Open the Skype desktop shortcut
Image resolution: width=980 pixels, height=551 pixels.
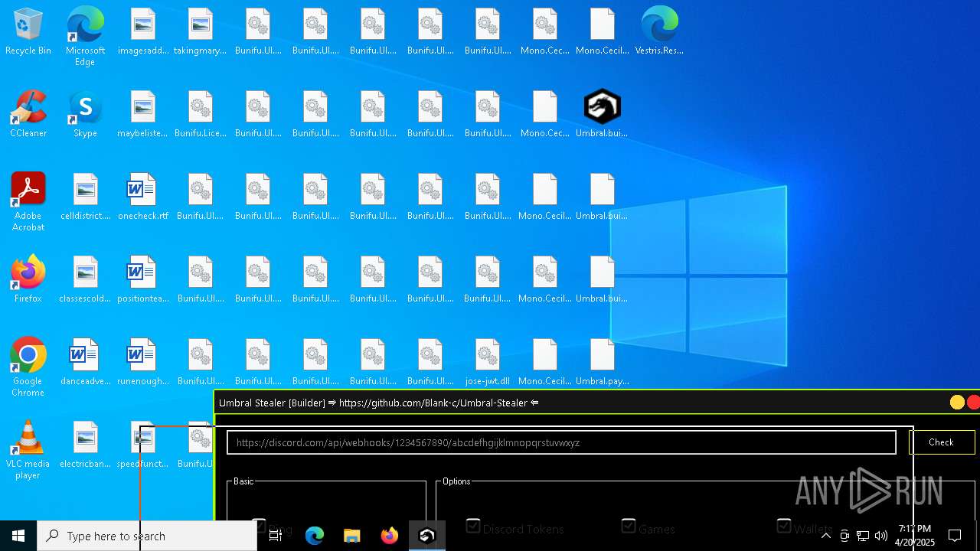pos(85,115)
